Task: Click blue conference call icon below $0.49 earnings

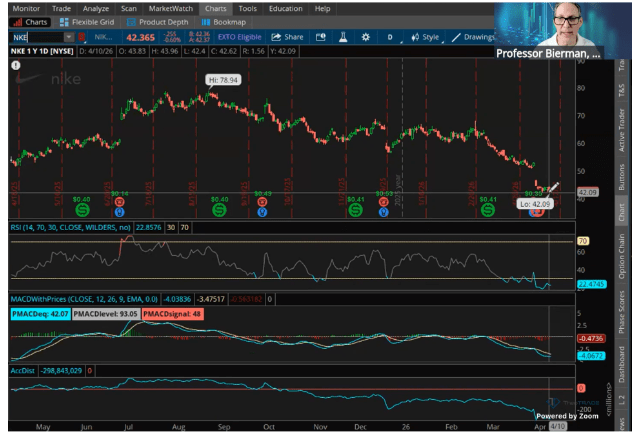Action: tap(262, 212)
